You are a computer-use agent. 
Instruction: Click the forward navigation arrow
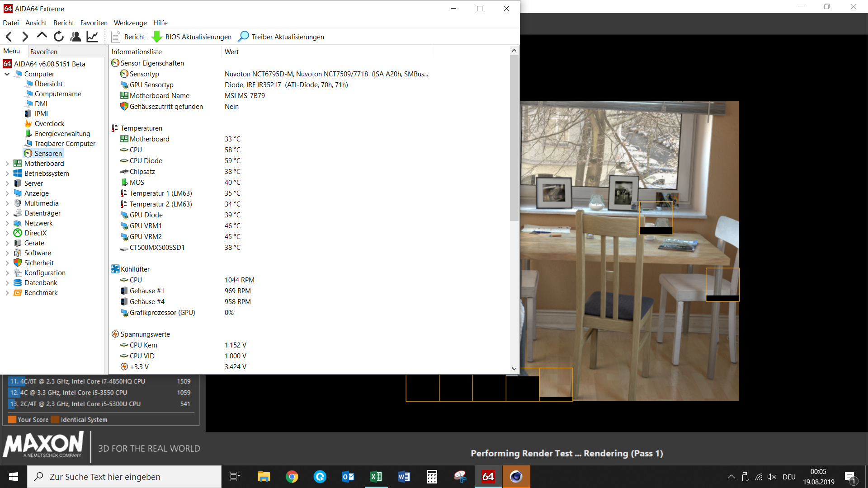pyautogui.click(x=25, y=37)
